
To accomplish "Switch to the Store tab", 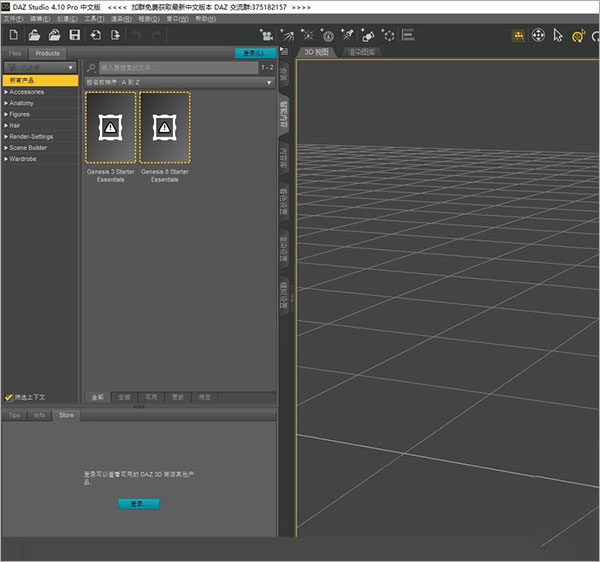I will (x=66, y=415).
